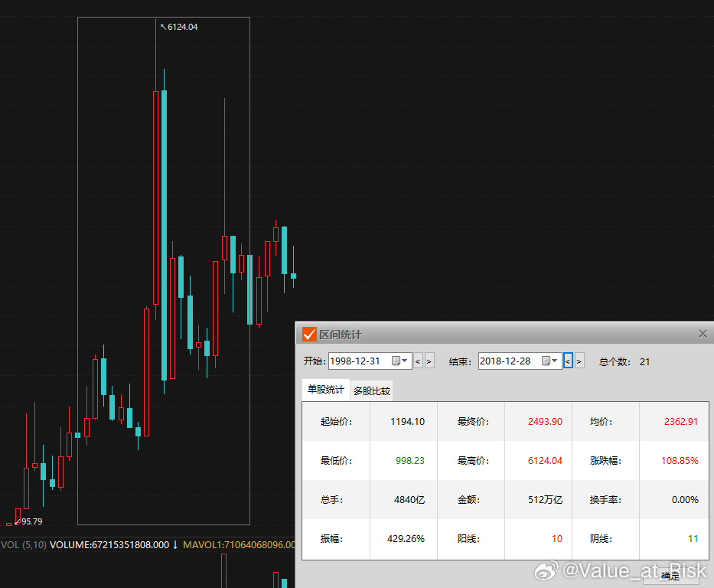Viewport: 714px width, 588px height.
Task: Open the end date calendar dropdown
Action: [x=549, y=361]
